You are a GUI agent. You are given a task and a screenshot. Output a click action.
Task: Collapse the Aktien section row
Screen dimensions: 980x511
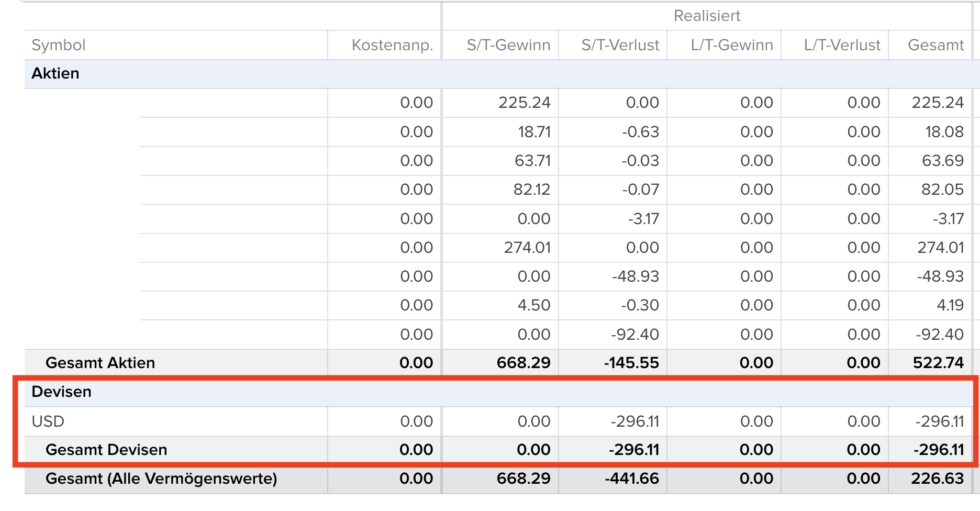(x=55, y=73)
